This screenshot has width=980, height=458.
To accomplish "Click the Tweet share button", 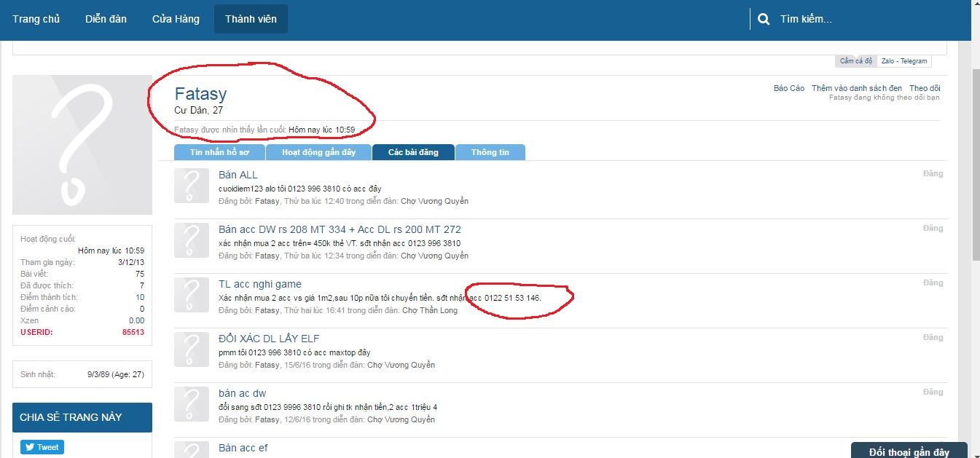I will coord(42,447).
